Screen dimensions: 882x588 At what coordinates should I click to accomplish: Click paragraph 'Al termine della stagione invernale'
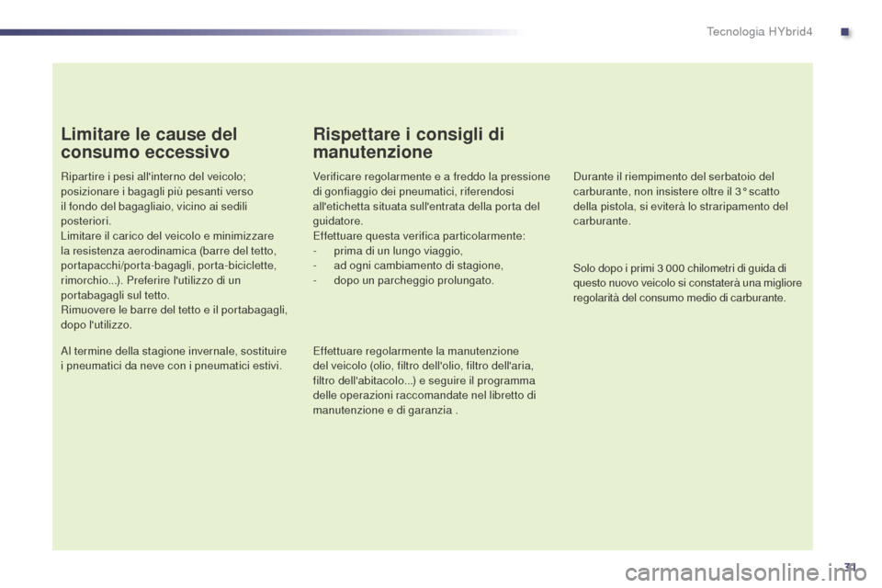tap(174, 358)
